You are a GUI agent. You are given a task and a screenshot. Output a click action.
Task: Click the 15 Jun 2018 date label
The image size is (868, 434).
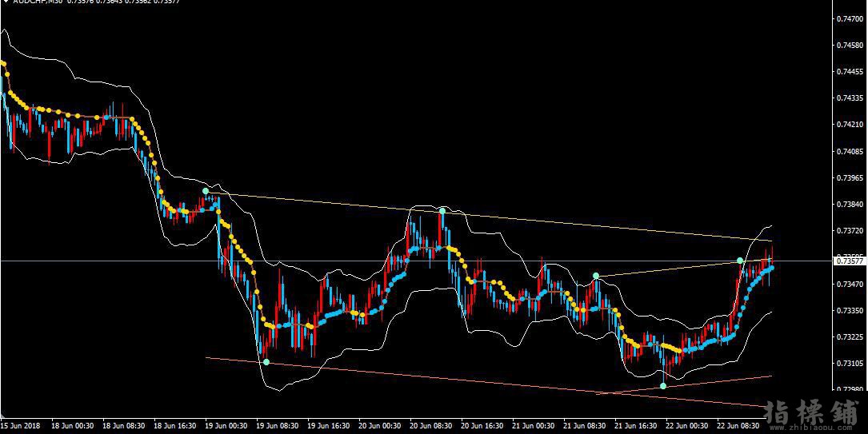click(x=19, y=426)
